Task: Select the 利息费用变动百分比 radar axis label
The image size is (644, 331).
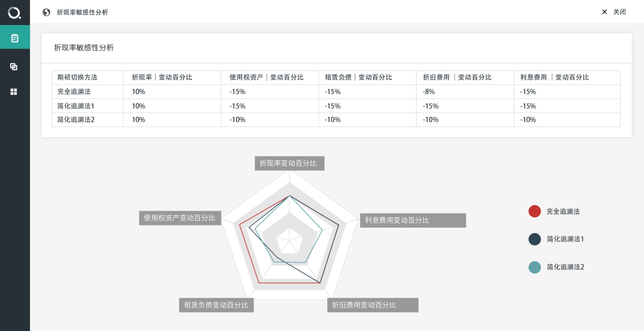Action: (413, 220)
